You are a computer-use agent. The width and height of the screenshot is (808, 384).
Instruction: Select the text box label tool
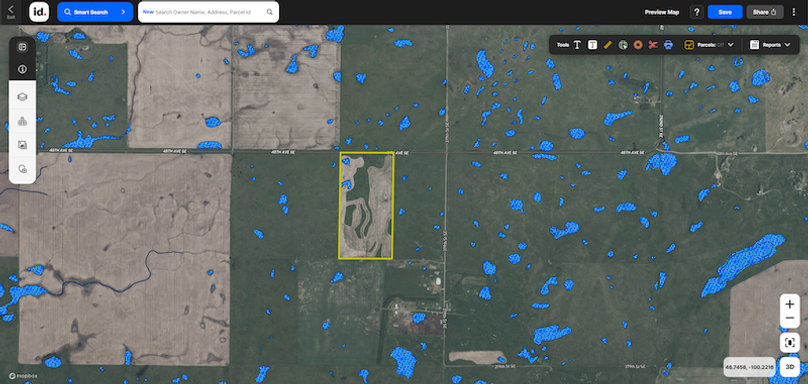pos(593,45)
